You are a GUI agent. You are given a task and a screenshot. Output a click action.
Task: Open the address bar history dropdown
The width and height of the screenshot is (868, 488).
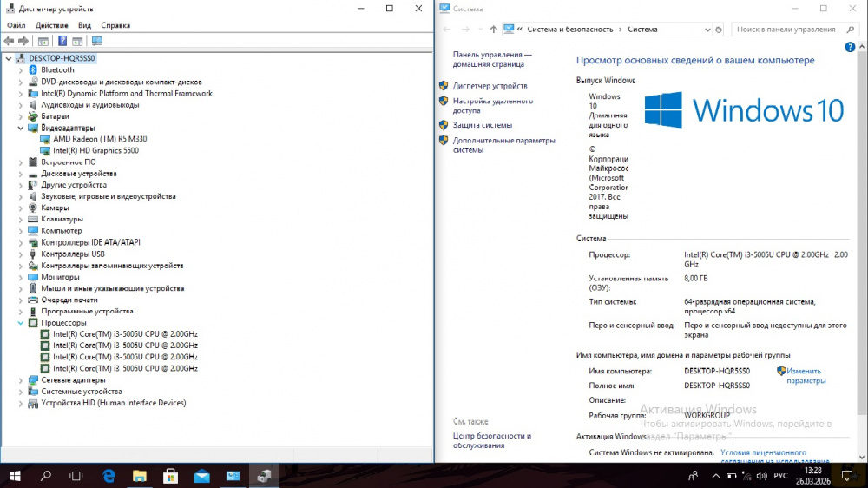tap(706, 30)
